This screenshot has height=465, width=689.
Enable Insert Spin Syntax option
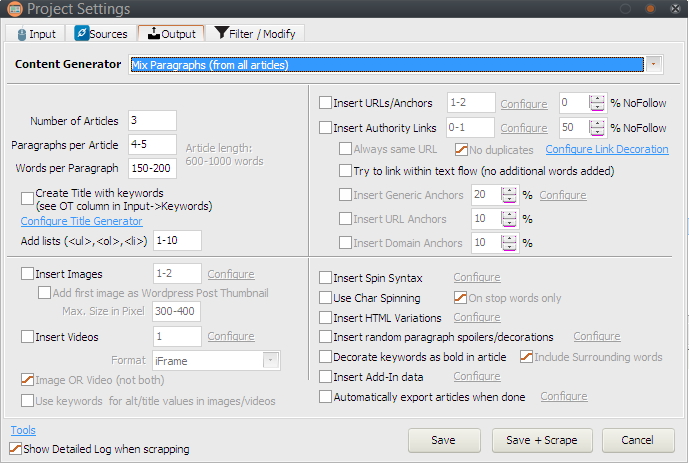325,278
